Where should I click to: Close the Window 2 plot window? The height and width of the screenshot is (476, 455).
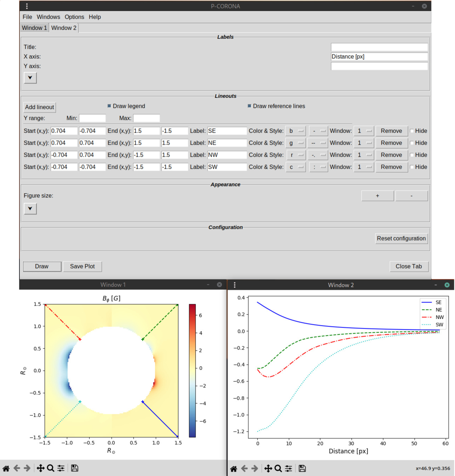coord(447,285)
